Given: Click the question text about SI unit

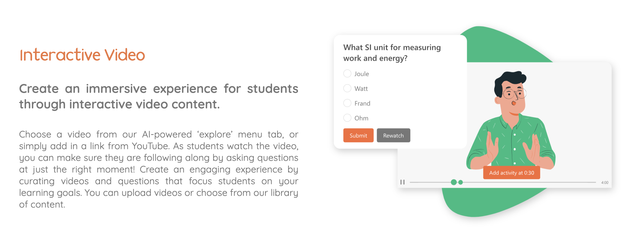Looking at the screenshot, I should 392,53.
